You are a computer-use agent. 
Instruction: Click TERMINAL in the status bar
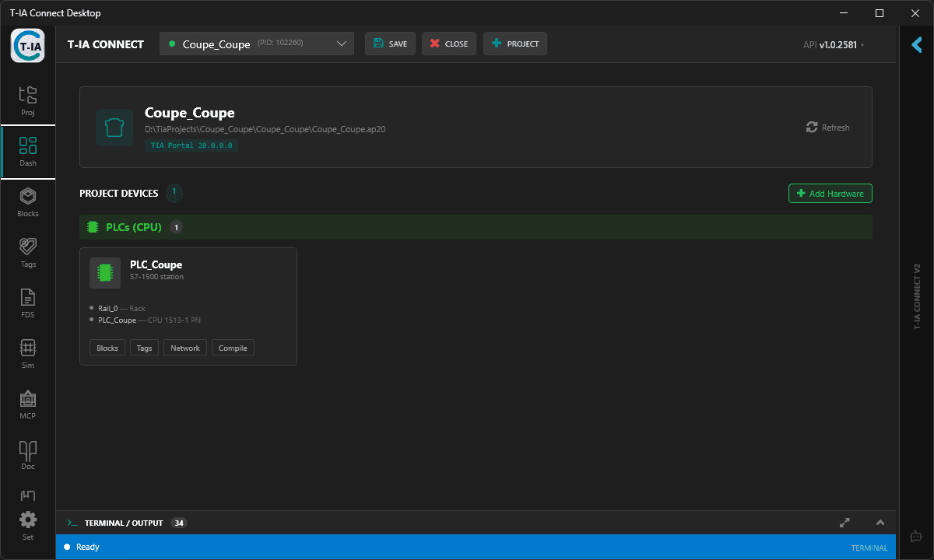(869, 547)
